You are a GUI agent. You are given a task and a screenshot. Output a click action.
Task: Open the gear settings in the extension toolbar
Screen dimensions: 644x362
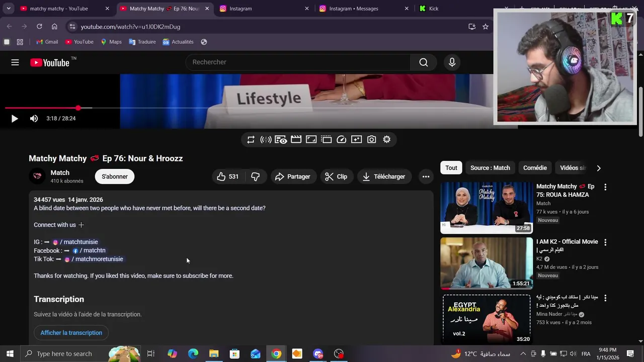(386, 140)
